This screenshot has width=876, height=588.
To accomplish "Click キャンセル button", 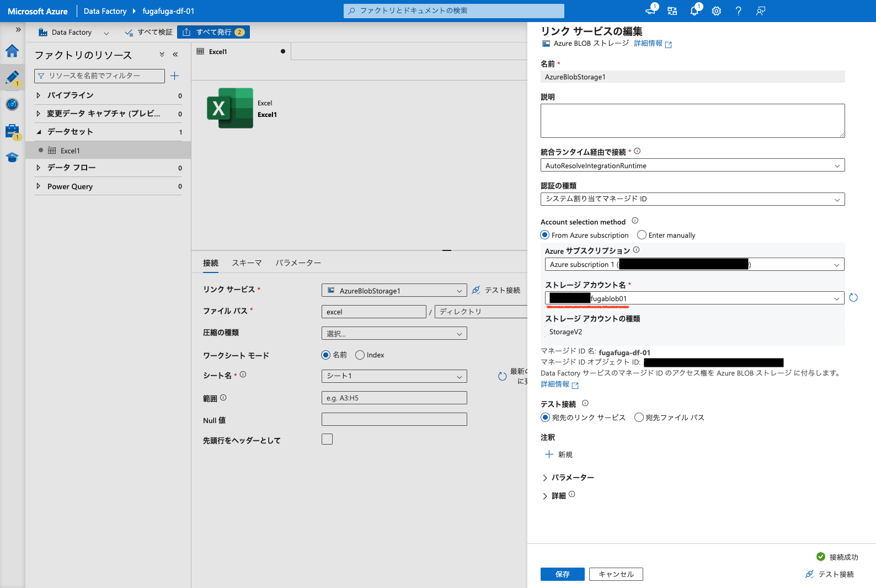I will point(616,574).
